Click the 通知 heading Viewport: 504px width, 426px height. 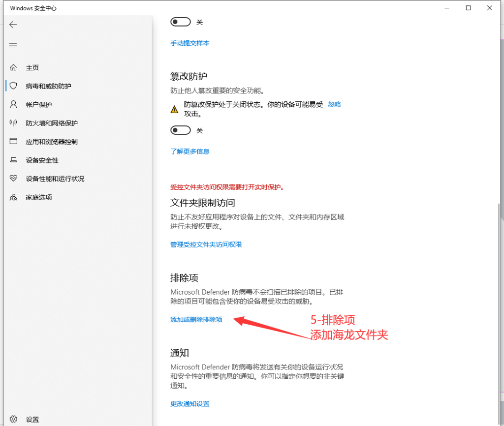pyautogui.click(x=179, y=353)
